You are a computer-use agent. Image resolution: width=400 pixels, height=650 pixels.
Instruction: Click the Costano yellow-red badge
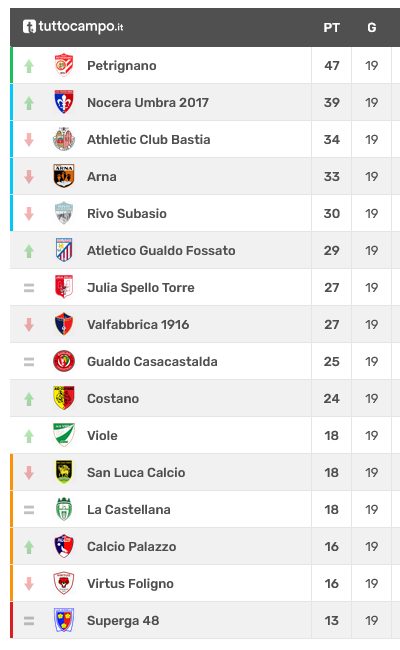pyautogui.click(x=64, y=398)
